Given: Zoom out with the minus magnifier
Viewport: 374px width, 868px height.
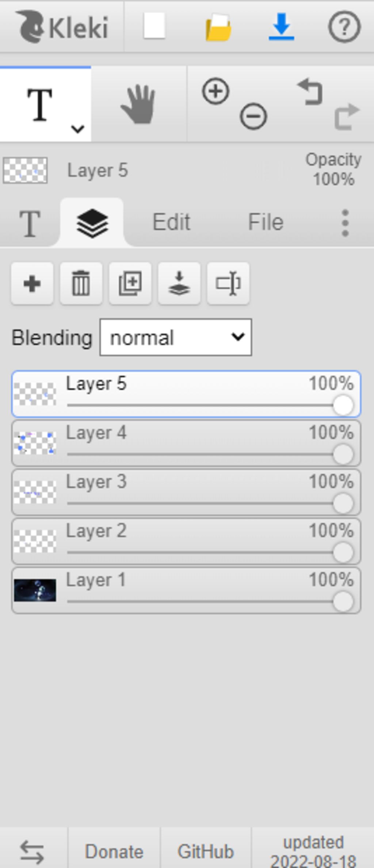Looking at the screenshot, I should pyautogui.click(x=253, y=117).
